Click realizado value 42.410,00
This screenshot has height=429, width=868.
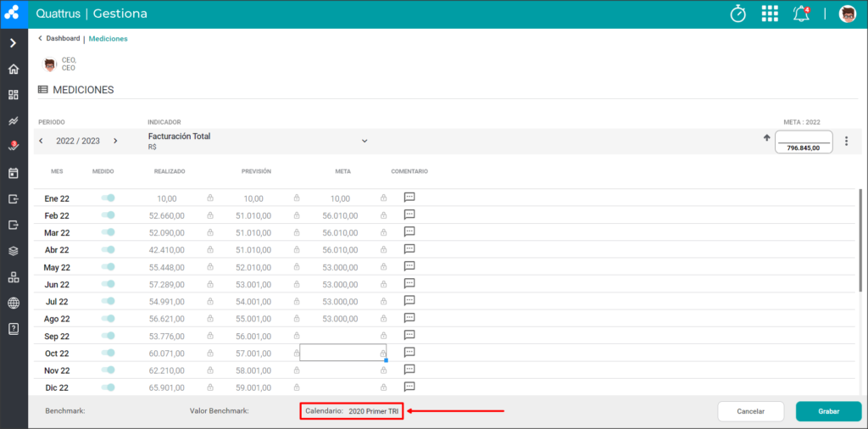(x=167, y=249)
